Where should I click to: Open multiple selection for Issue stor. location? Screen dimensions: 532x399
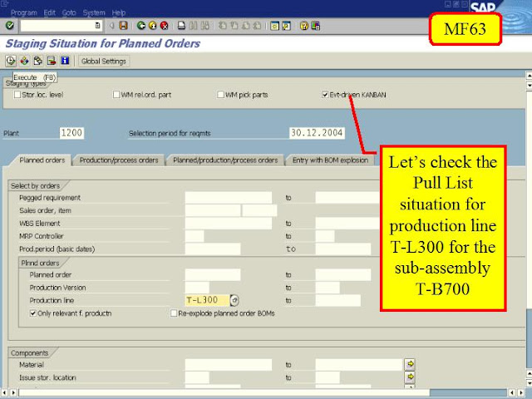410,377
